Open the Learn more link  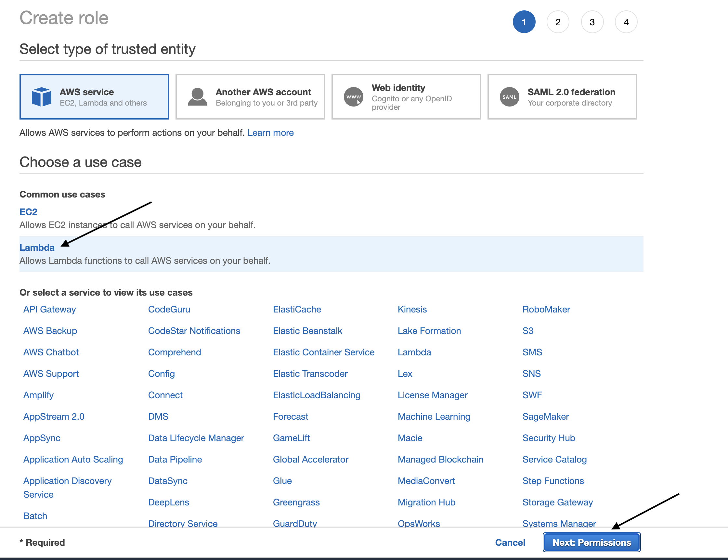tap(270, 133)
